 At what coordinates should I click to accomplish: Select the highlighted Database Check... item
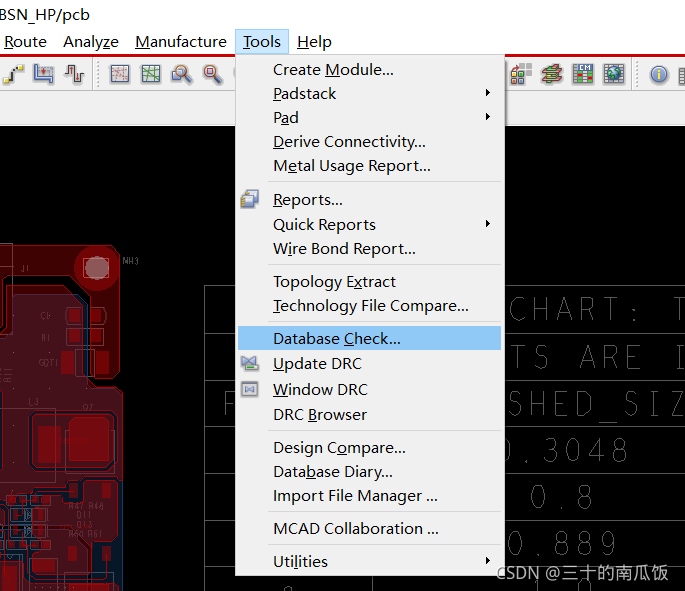(370, 339)
